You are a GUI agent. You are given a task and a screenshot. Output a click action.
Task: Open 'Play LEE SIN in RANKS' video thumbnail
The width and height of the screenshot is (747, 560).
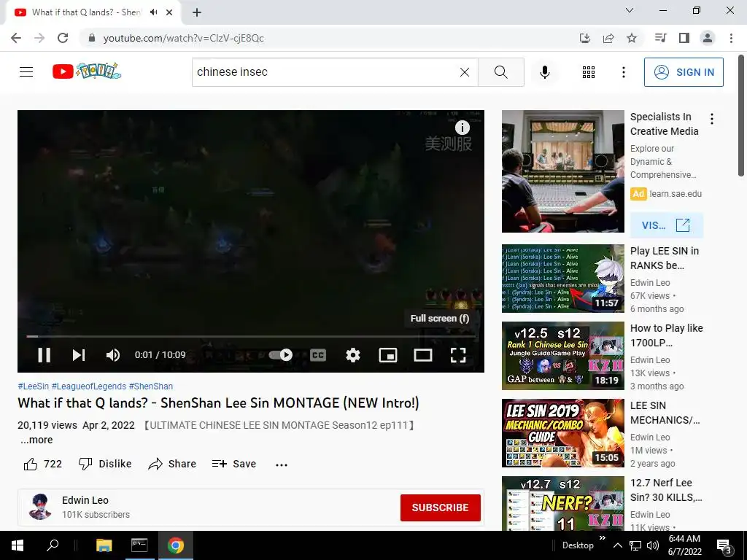click(563, 279)
